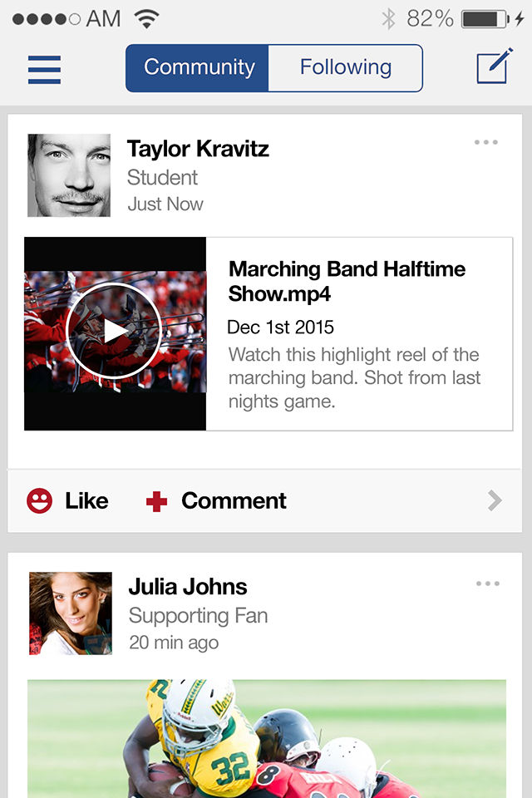Click the red smiley Like icon
532x798 pixels.
coord(39,500)
